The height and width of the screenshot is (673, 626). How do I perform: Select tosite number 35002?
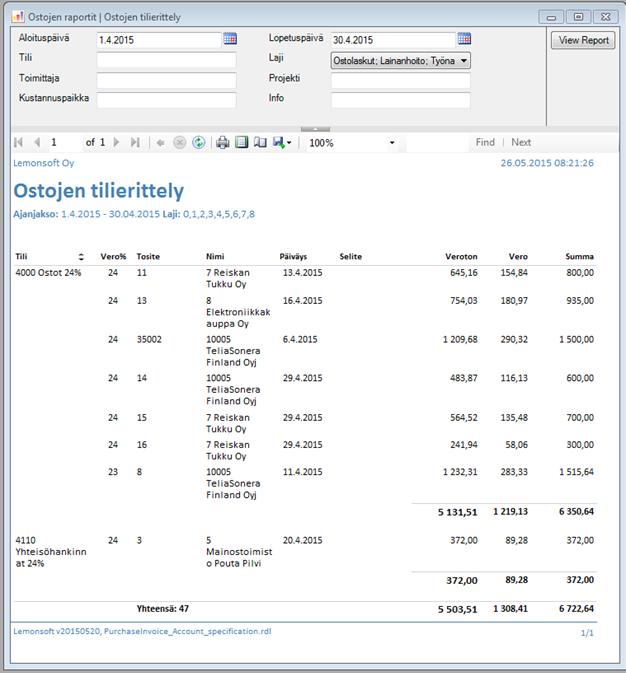coord(149,340)
